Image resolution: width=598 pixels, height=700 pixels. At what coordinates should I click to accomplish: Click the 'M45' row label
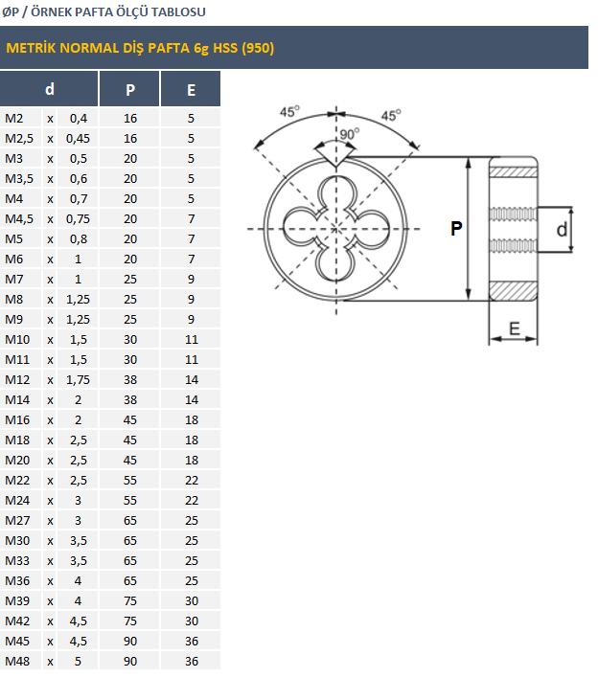[x=17, y=641]
